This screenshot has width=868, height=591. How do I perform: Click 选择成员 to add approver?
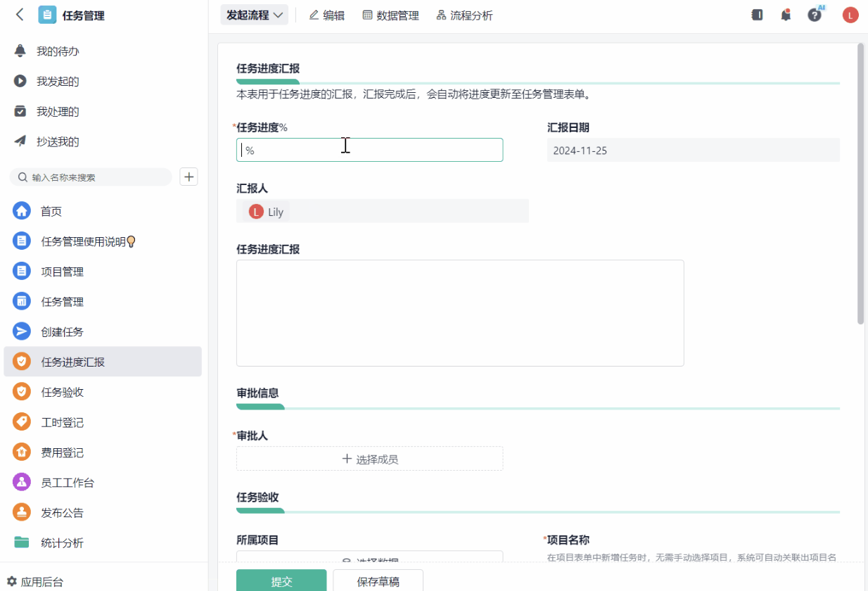[x=369, y=459]
